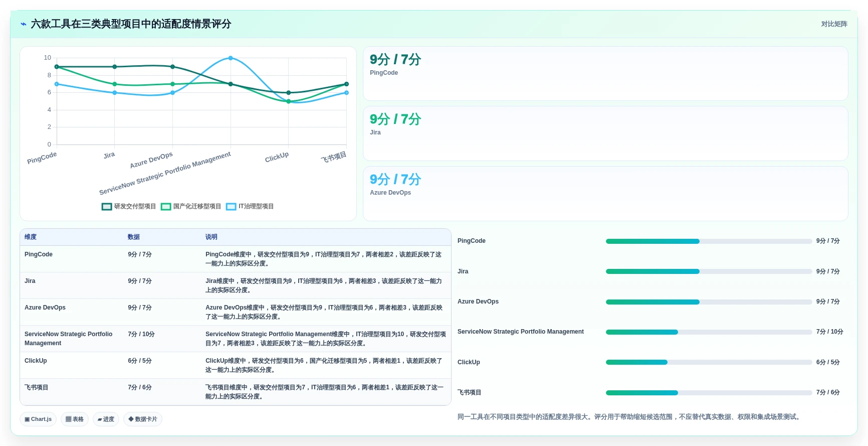Click the 飞书项目 axis label on the chart

tap(334, 157)
